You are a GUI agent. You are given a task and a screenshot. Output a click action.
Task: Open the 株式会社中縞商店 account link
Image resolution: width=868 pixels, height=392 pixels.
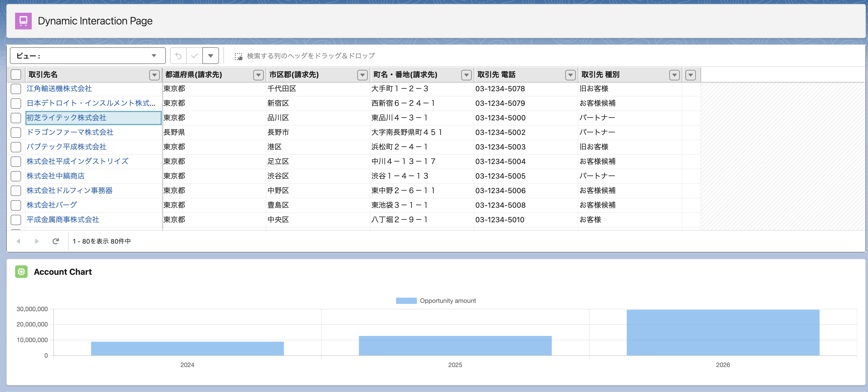point(56,176)
